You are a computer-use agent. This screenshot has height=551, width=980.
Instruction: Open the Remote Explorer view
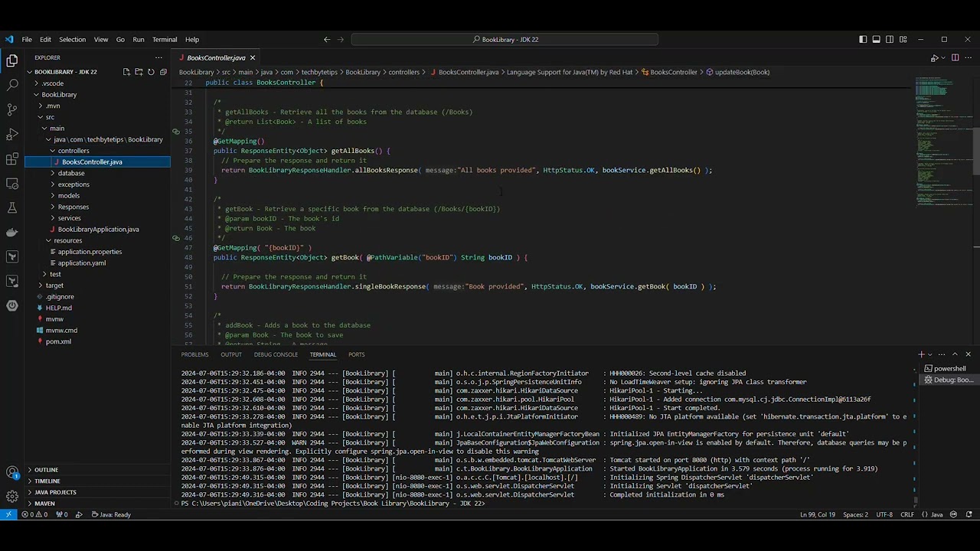(x=11, y=183)
